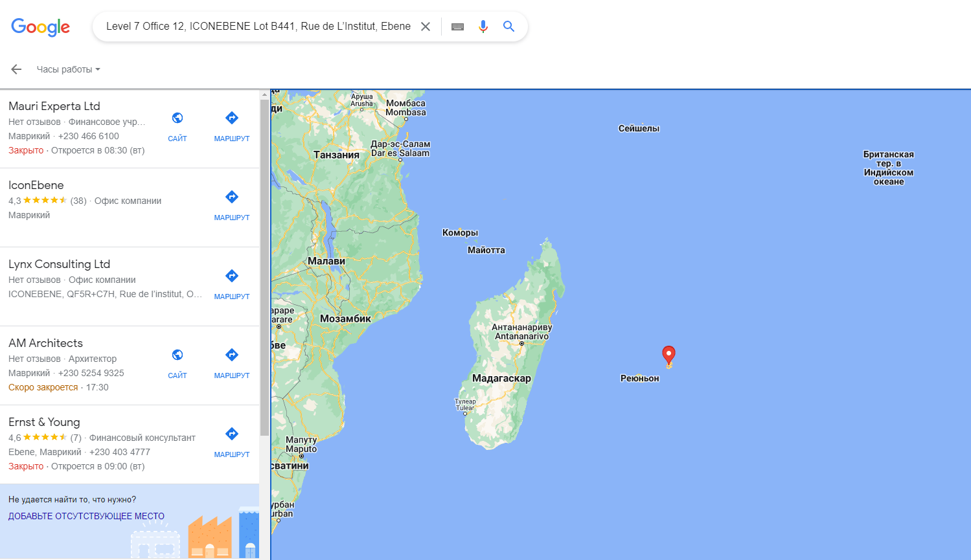Click Мапуту city label on map
Screen dimensions: 971x560
(x=301, y=444)
